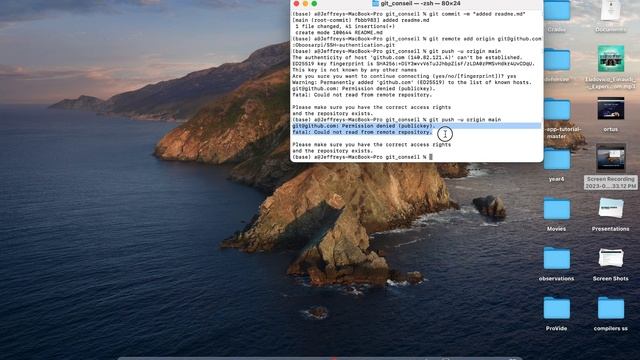Click the highlighted 'Permission denied (publickey)' line
This screenshot has height=360, width=640.
(x=364, y=126)
